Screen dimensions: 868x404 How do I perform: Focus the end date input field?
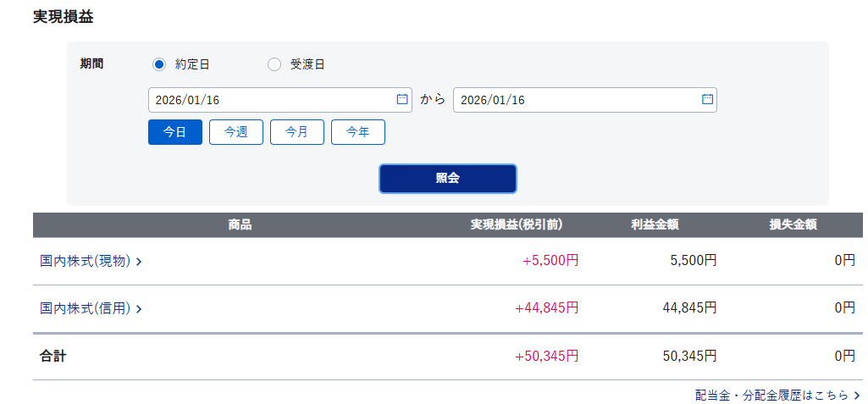click(576, 100)
